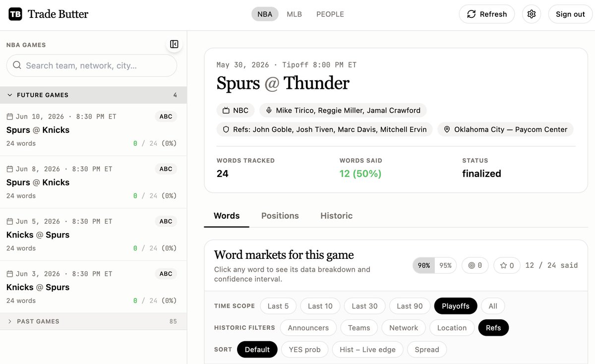Click the TV icon on NBC chip

coord(226,111)
